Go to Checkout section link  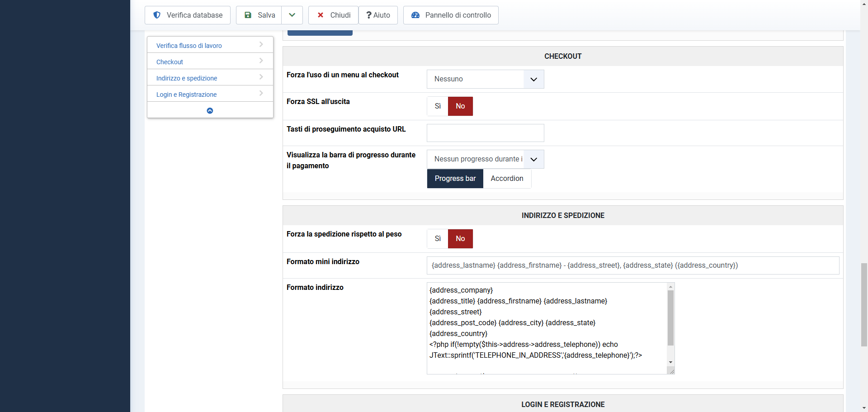(x=170, y=62)
